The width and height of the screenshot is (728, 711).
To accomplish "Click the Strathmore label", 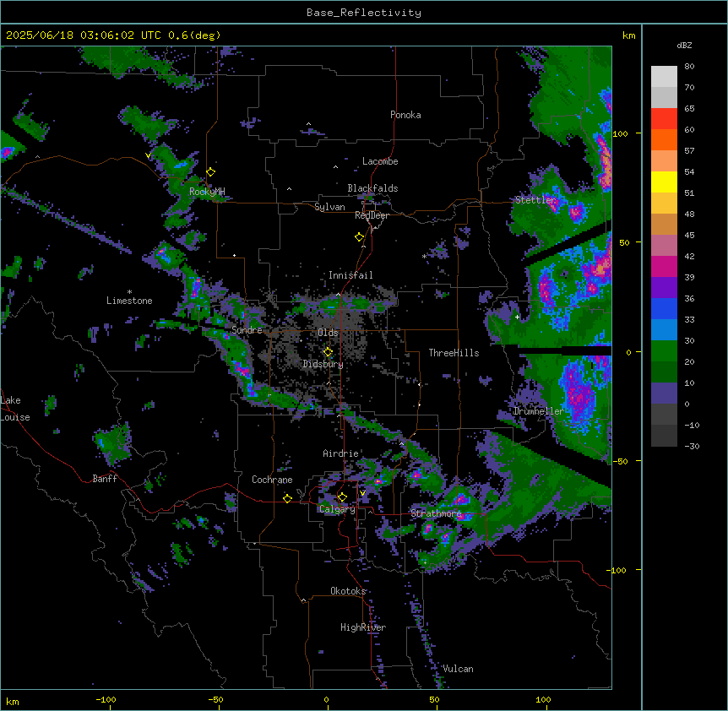I will click(436, 513).
